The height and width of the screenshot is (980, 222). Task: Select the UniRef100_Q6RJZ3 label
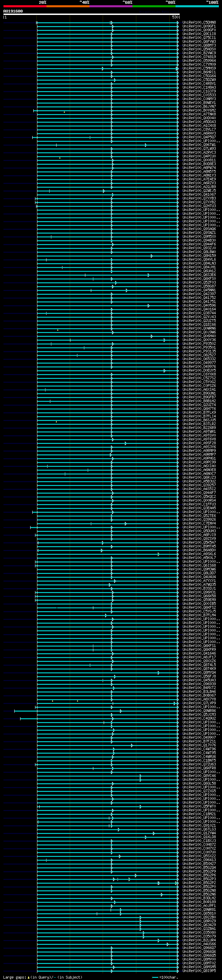199,477
